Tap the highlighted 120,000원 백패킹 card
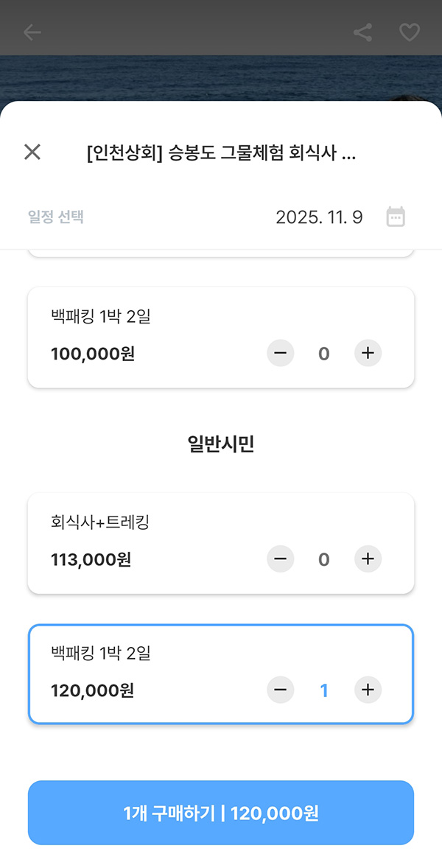The image size is (442, 868). point(147,673)
